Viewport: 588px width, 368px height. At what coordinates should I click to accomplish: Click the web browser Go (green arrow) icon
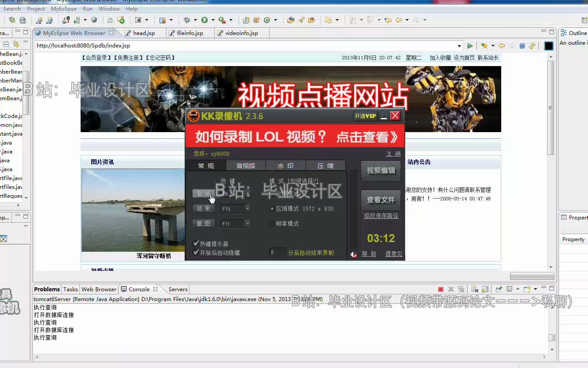470,46
